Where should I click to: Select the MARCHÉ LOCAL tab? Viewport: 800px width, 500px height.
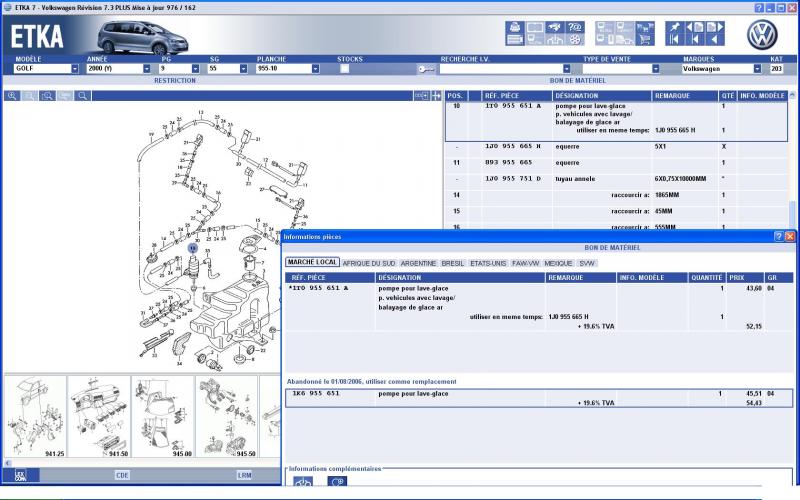click(x=312, y=262)
